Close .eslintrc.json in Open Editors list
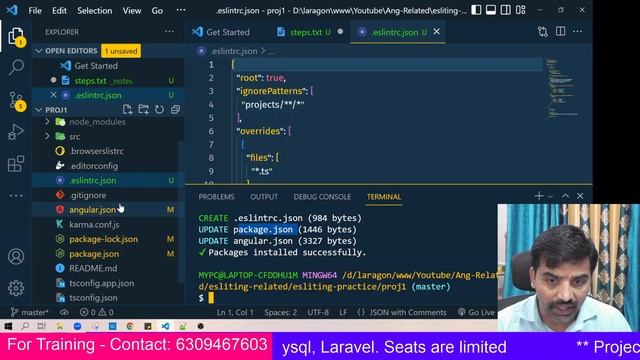640x360 pixels. coord(53,95)
